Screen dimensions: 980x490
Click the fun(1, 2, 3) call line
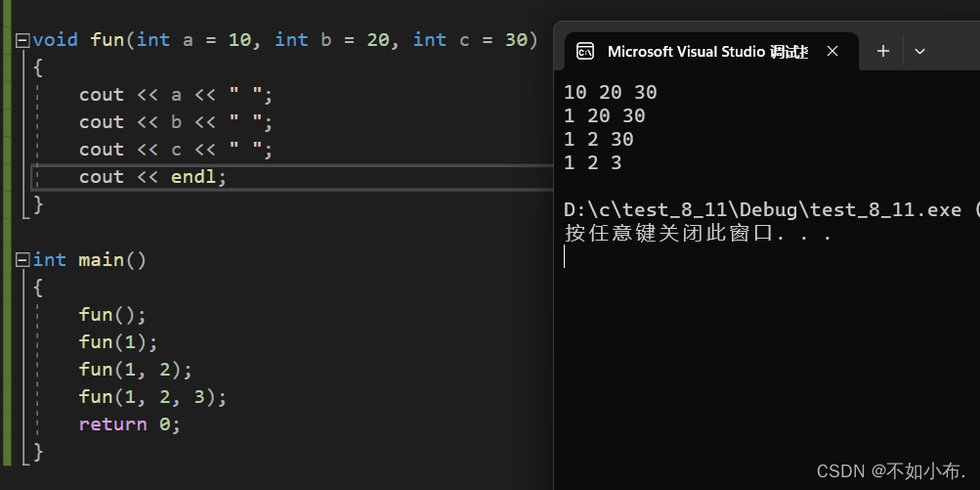(152, 397)
